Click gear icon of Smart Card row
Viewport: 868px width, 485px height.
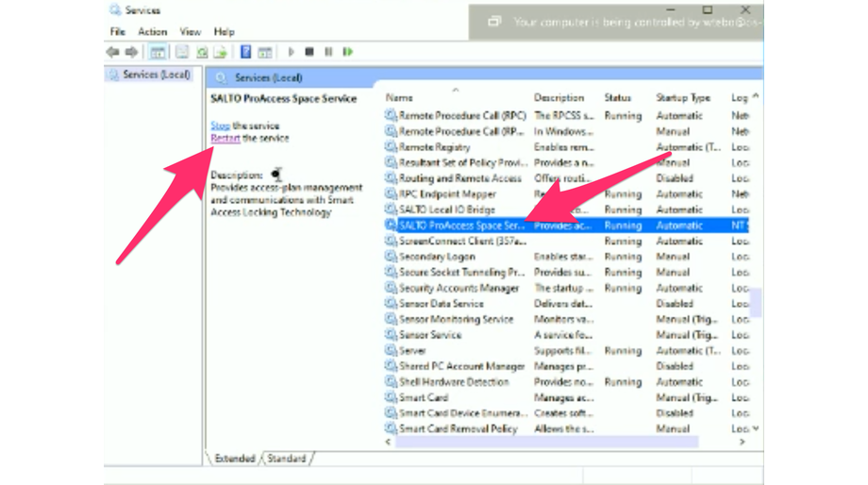[391, 397]
